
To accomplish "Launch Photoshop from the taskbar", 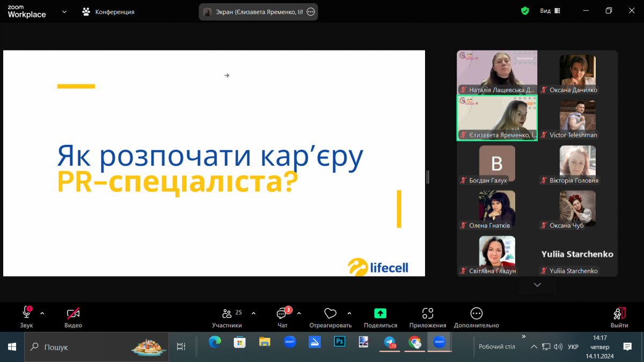I will pos(339,342).
